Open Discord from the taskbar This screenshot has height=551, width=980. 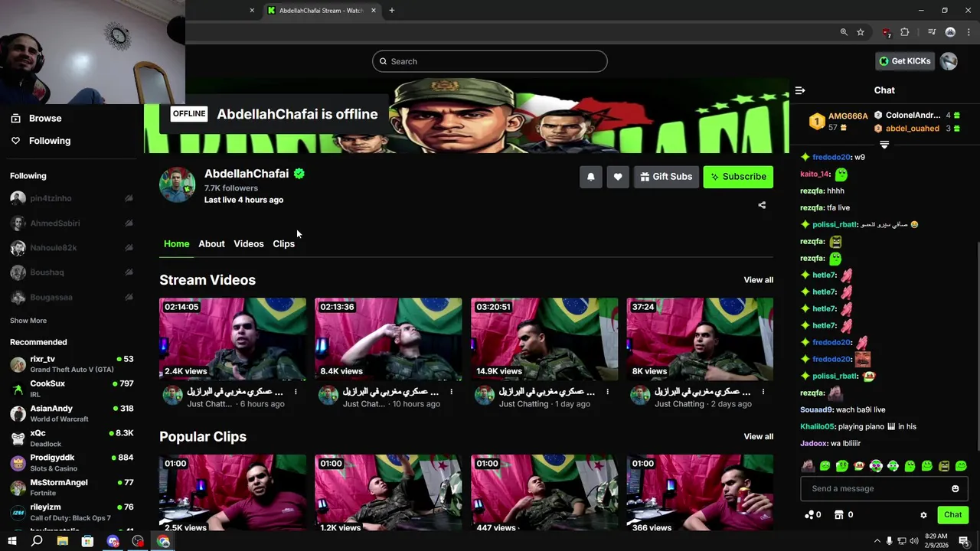(113, 541)
